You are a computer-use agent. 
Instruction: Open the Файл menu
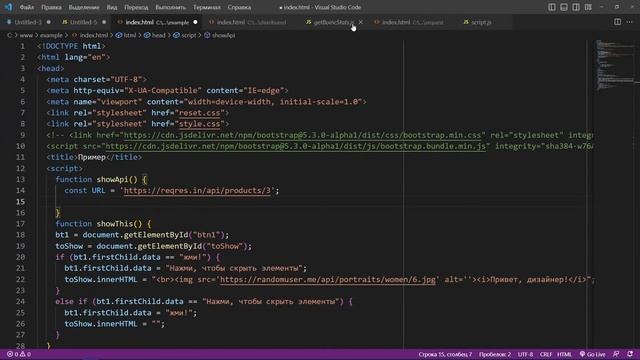[27, 7]
